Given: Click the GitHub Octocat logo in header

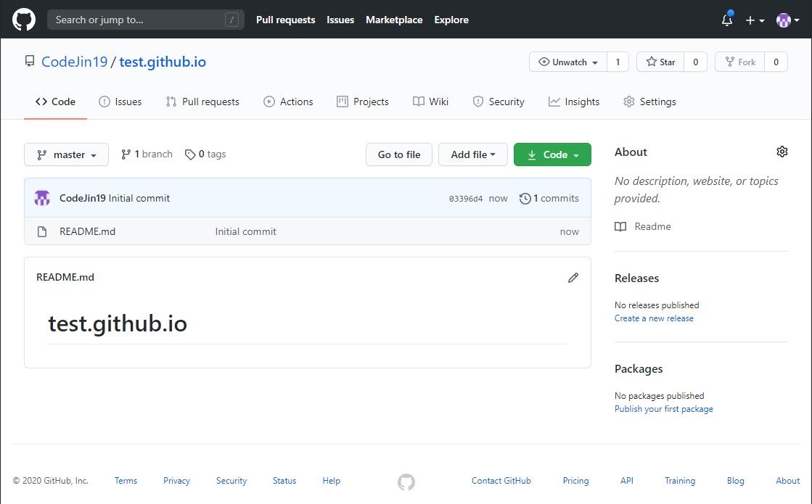Looking at the screenshot, I should click(x=24, y=20).
